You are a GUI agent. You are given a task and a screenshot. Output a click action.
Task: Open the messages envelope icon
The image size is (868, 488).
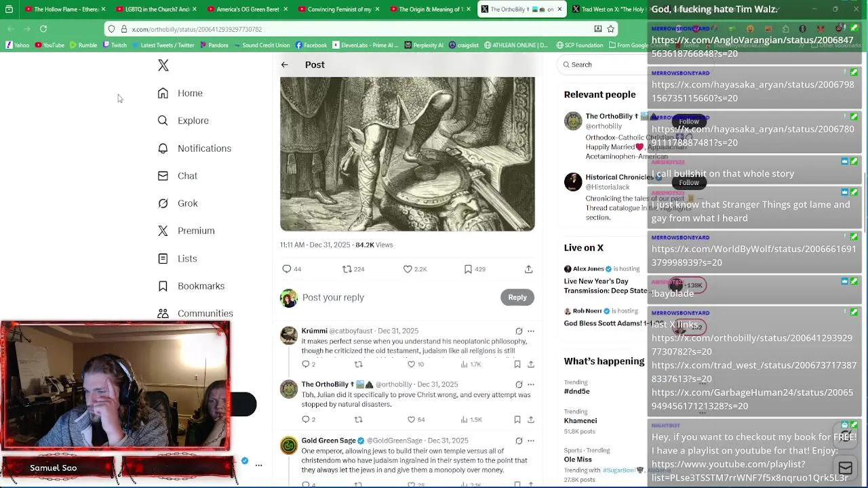pos(845,468)
